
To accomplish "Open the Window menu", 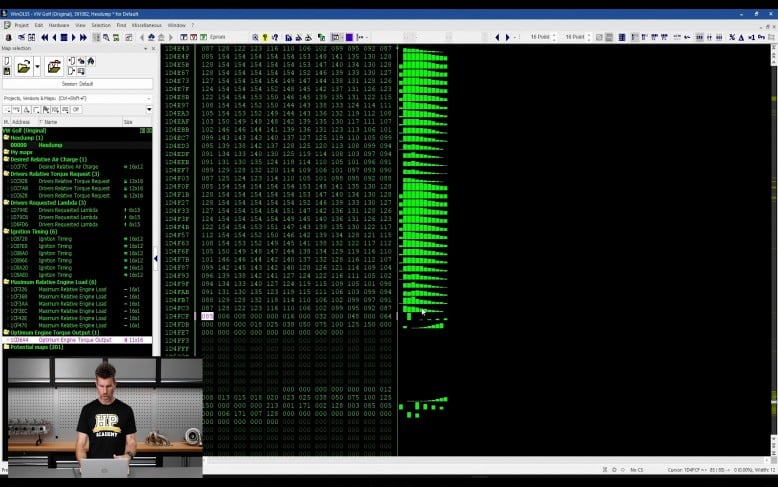I will 176,25.
